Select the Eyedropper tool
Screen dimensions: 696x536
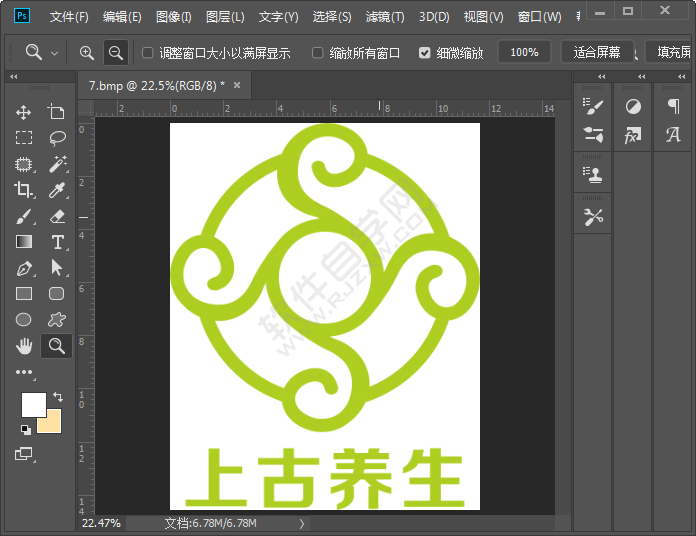click(x=57, y=190)
